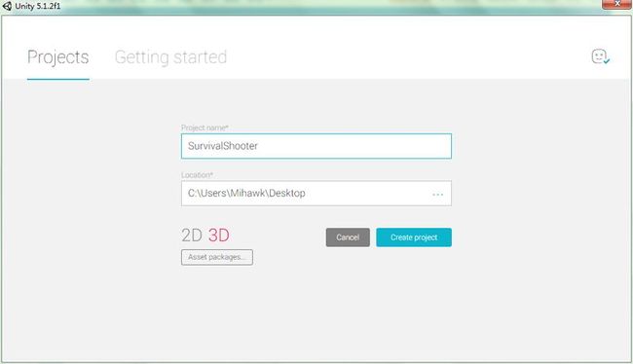The width and height of the screenshot is (633, 364).
Task: Click the Create project button
Action: (414, 237)
